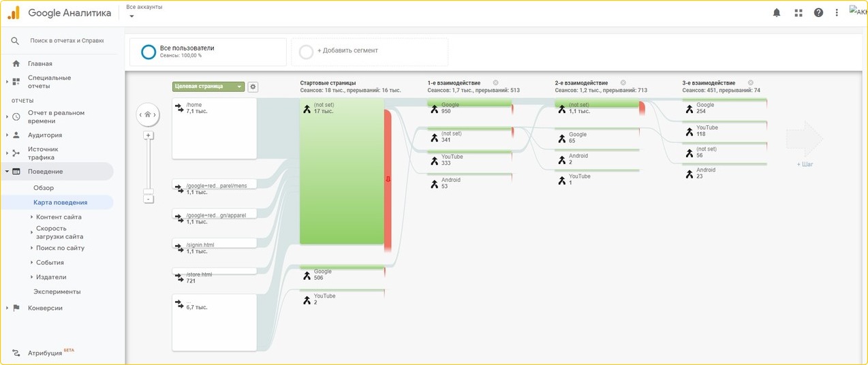868x365 pixels.
Task: Click the notifications bell icon
Action: 777,13
